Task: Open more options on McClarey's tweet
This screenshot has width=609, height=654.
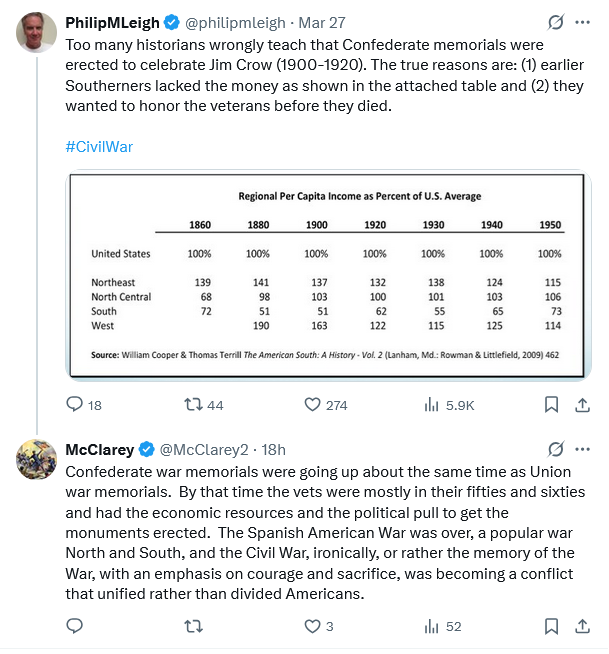Action: pyautogui.click(x=582, y=449)
